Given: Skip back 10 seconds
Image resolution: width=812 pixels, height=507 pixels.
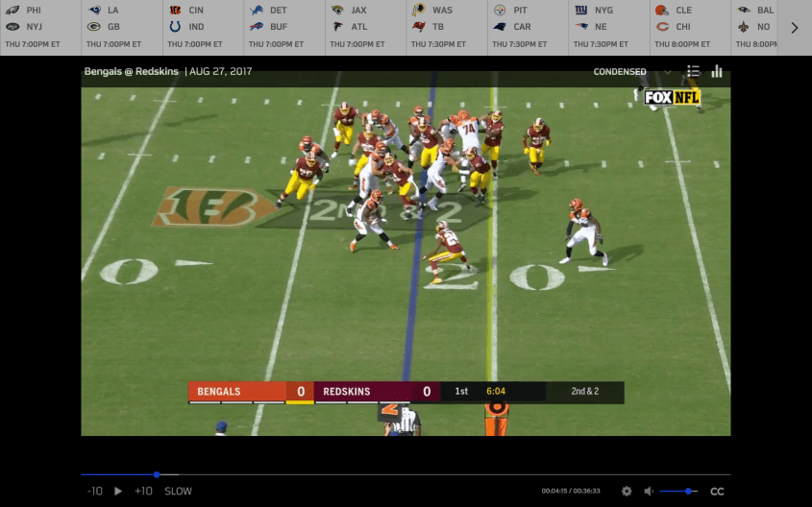Looking at the screenshot, I should point(94,491).
